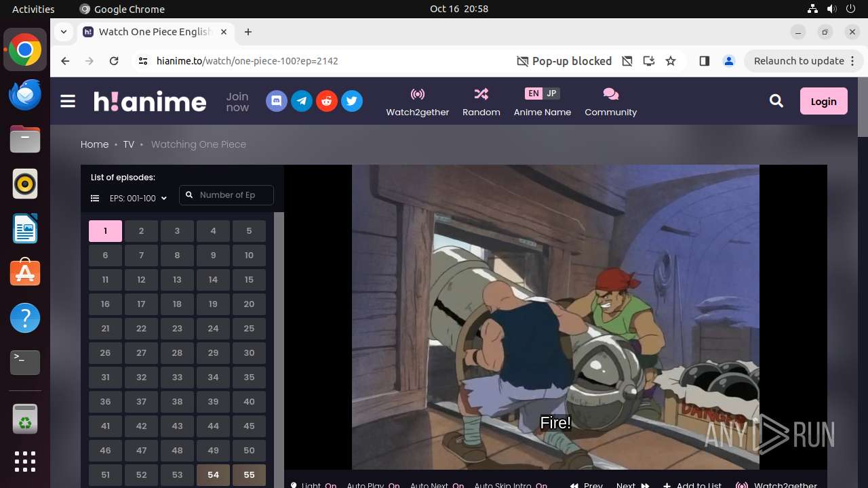Screen dimensions: 868x488
Task: Select episode 5
Action: [249, 231]
